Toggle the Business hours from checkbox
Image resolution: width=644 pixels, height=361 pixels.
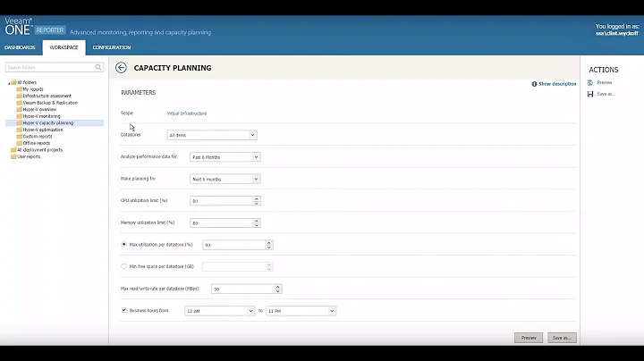[x=123, y=310]
